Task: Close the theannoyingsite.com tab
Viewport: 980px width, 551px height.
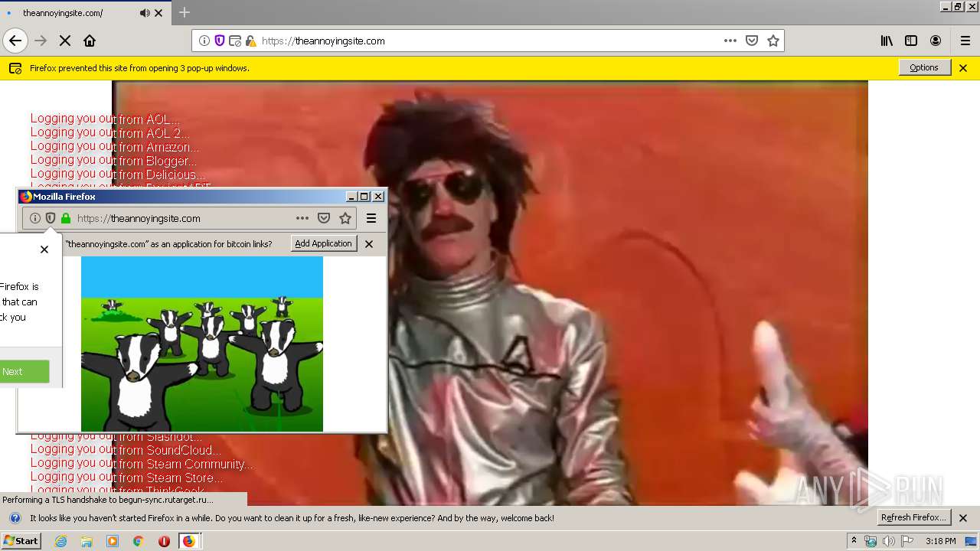Action: [158, 13]
